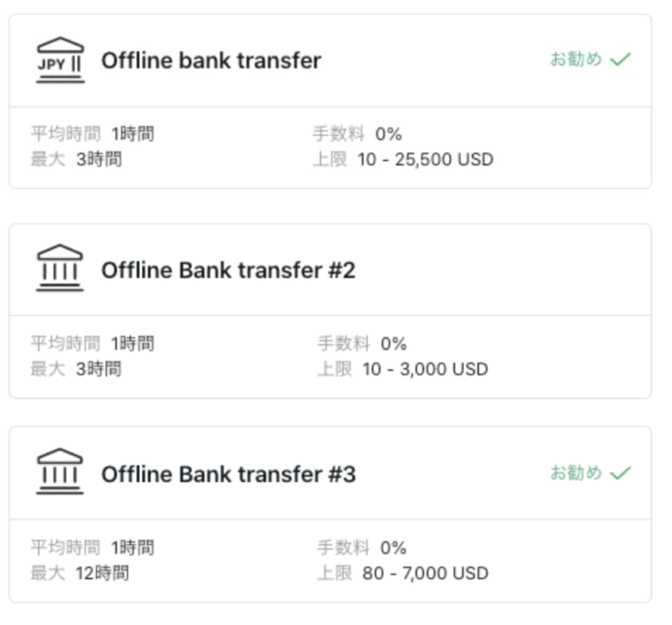This screenshot has height=625, width=672.
Task: Click the 10 - 25,500 USD limit text
Action: click(x=426, y=159)
